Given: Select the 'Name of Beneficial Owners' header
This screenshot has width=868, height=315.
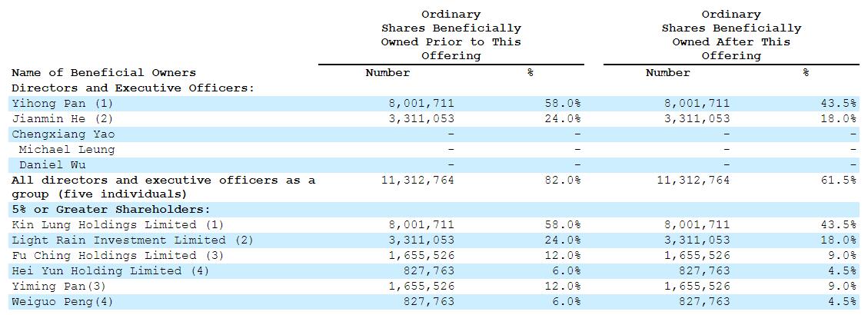Looking at the screenshot, I should pos(104,72).
